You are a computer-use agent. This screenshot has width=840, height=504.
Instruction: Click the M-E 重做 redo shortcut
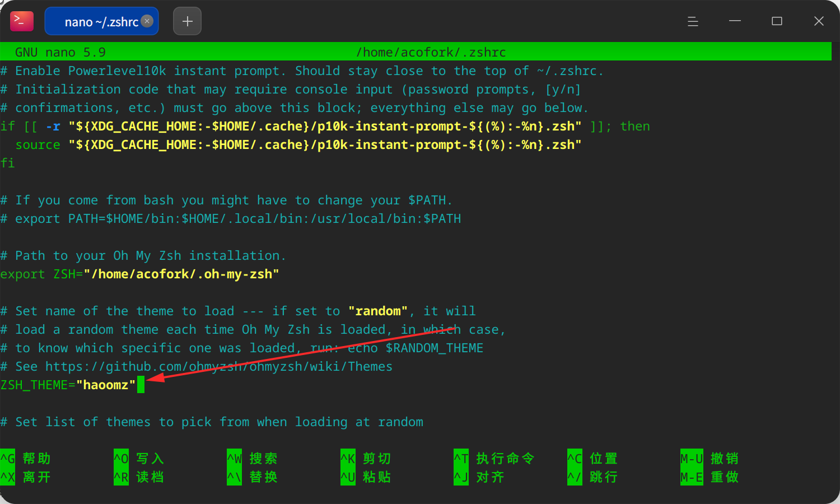click(710, 477)
